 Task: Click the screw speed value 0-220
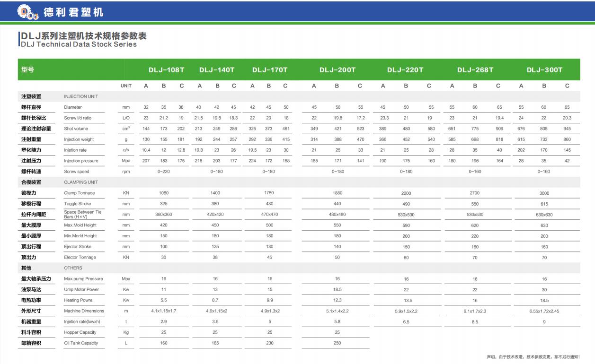coord(164,172)
